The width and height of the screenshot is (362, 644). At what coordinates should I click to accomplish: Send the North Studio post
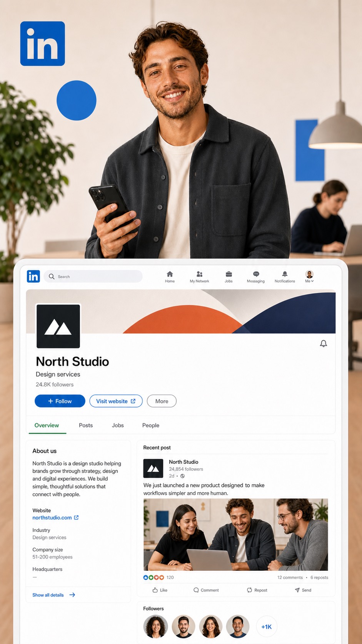(303, 590)
